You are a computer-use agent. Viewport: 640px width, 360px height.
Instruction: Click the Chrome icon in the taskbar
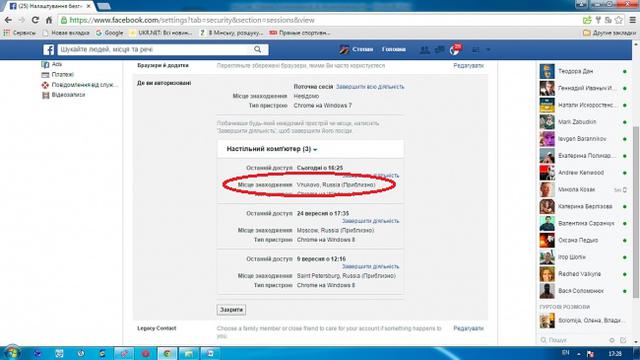(167, 353)
